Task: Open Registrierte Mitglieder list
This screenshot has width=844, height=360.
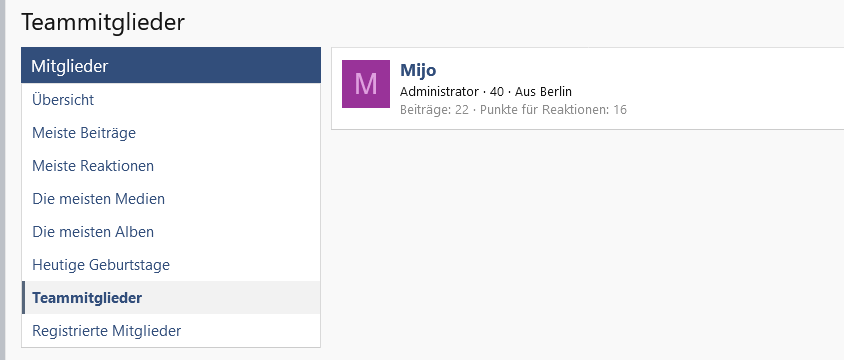Action: point(107,330)
